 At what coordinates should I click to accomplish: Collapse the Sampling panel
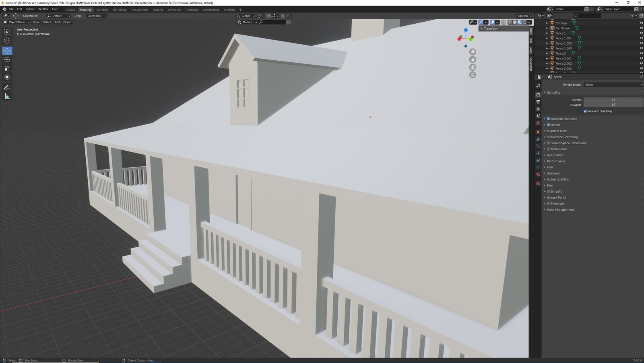[553, 92]
